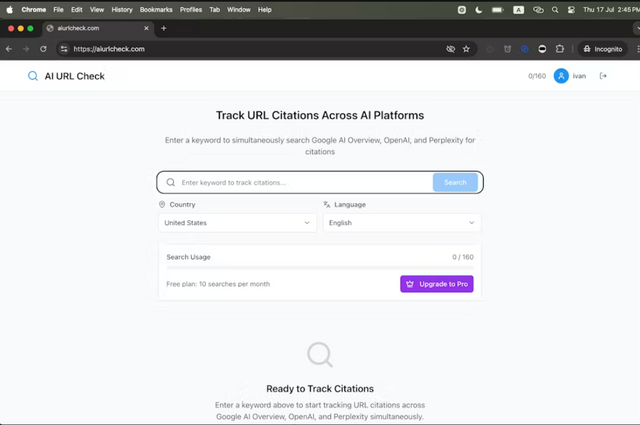The width and height of the screenshot is (640, 425).
Task: Click the Search Usage label
Action: (x=188, y=257)
